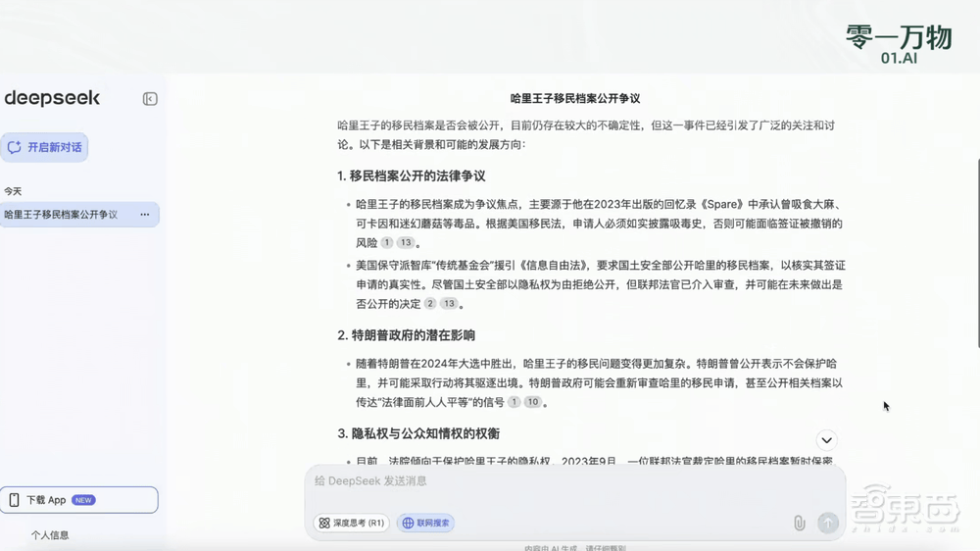
Task: Open citation 2 after 否公开的决定
Action: click(x=430, y=304)
